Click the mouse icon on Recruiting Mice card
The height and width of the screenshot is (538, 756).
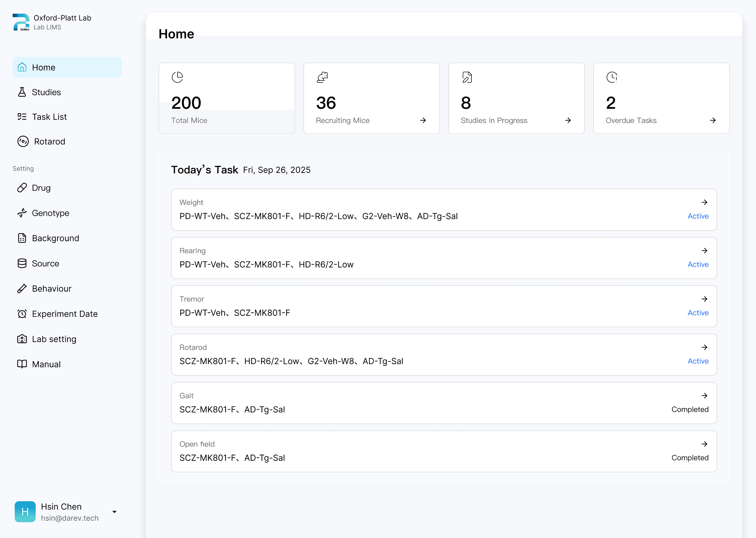[322, 77]
